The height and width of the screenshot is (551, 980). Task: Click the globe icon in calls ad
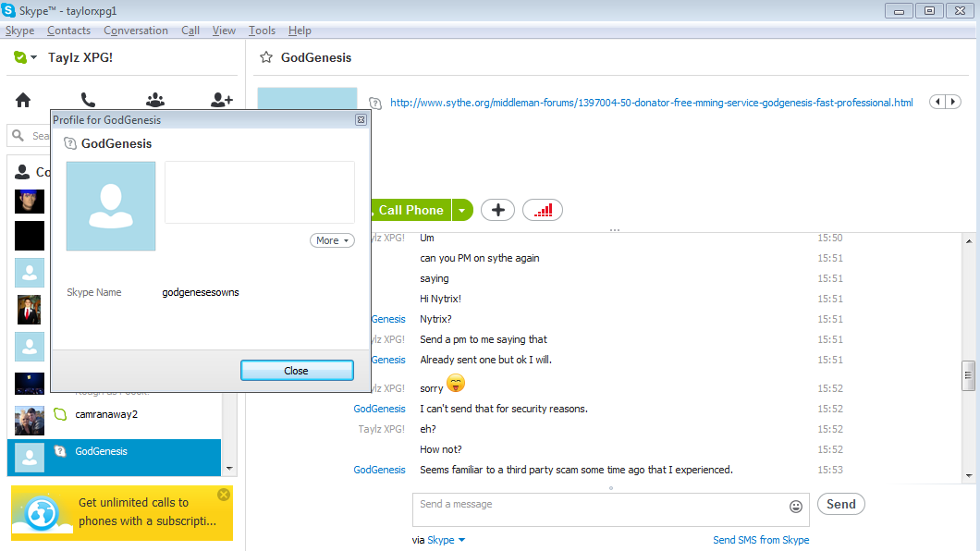point(42,513)
